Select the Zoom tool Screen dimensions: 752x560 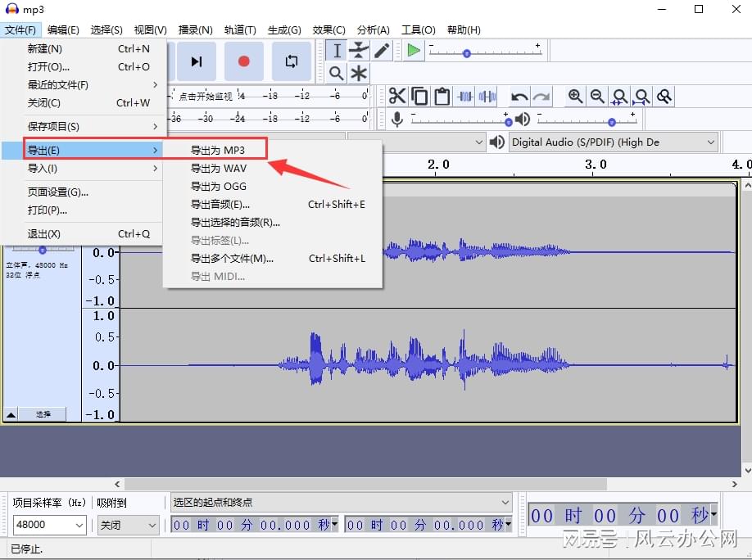[337, 73]
